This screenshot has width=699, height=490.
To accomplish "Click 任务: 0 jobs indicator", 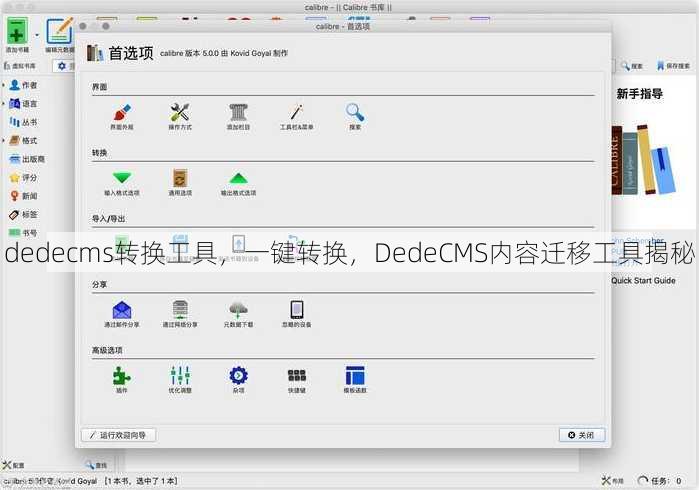I will (x=660, y=481).
